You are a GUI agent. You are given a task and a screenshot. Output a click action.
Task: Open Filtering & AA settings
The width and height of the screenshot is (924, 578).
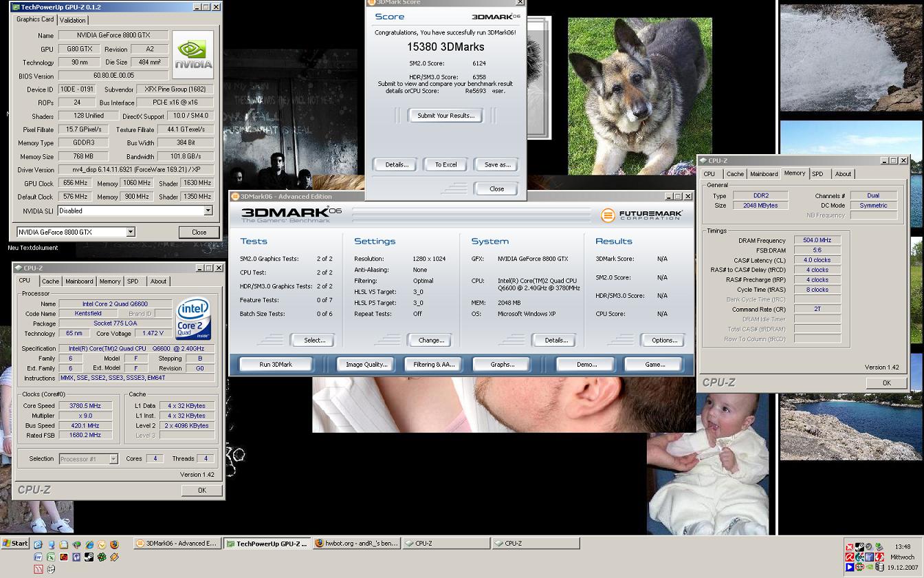click(x=434, y=364)
